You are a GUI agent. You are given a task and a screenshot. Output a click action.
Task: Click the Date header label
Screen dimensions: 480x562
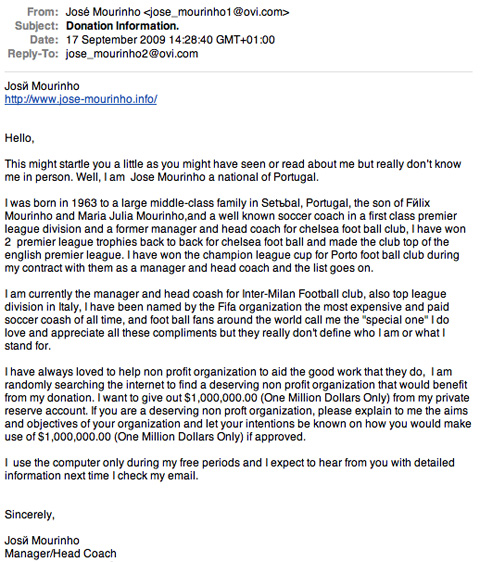coord(44,40)
